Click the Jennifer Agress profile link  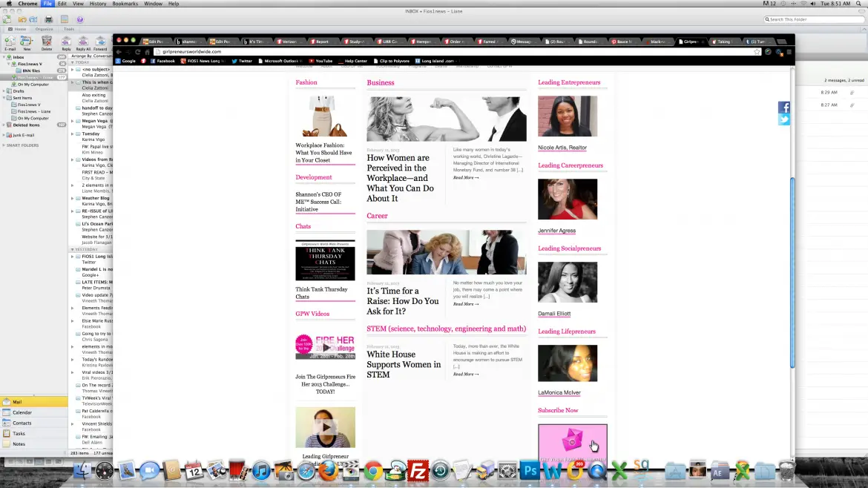556,231
